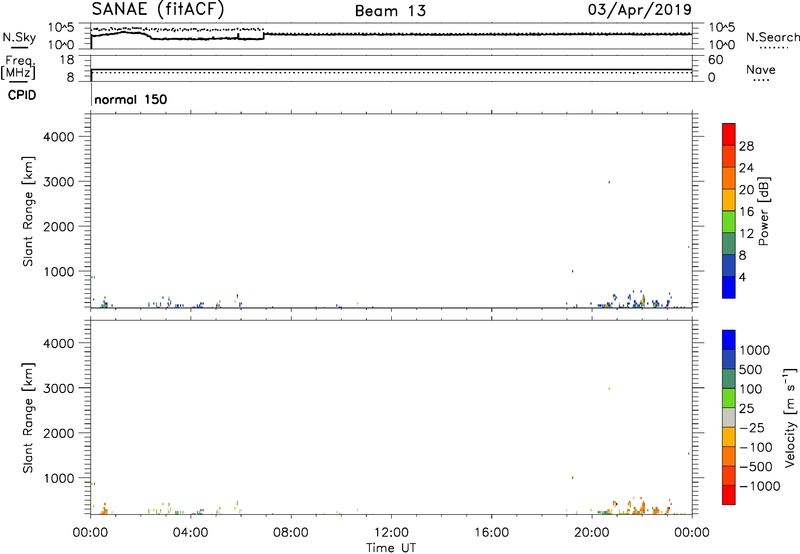800x554 pixels.
Task: Select the 'normal 150' CPID text
Action: pos(131,99)
